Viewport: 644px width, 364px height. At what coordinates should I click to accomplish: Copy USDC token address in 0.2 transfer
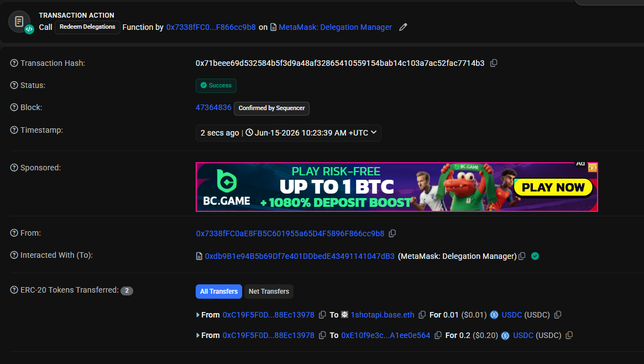[x=569, y=335]
